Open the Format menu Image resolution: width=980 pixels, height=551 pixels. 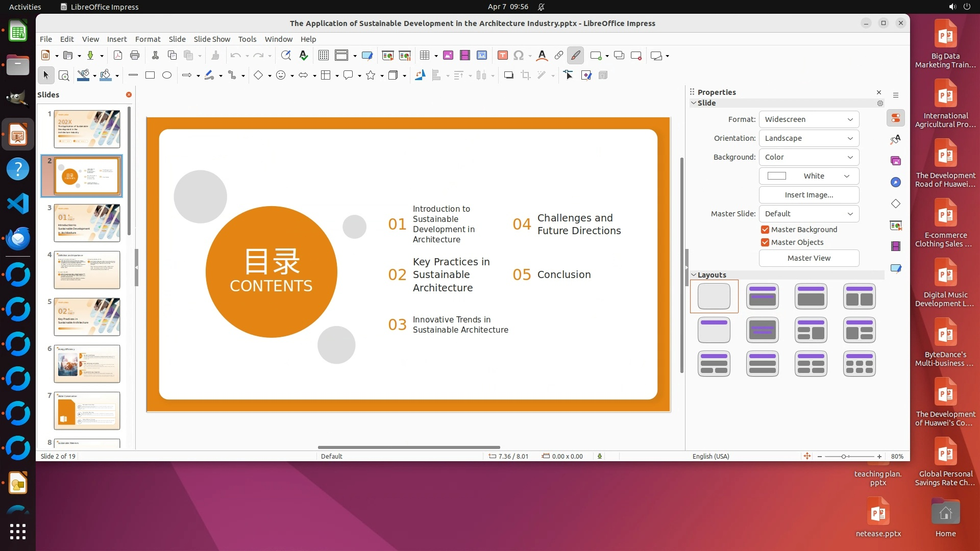[148, 39]
